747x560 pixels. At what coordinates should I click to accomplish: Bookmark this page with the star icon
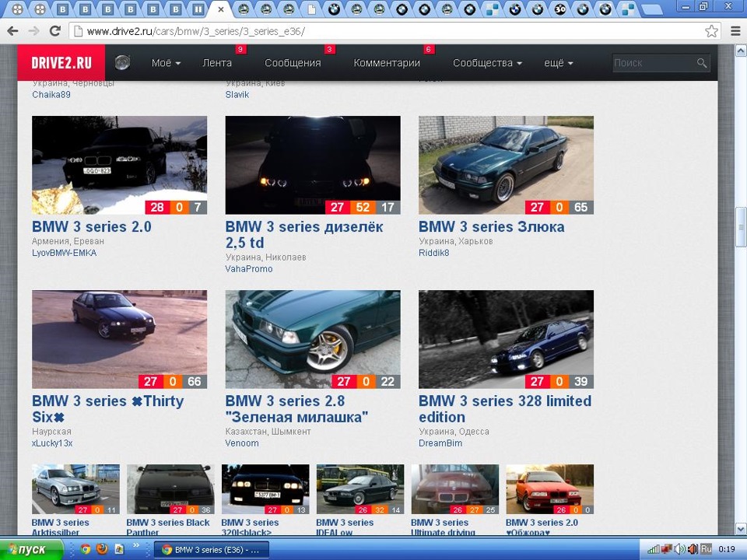click(x=711, y=31)
